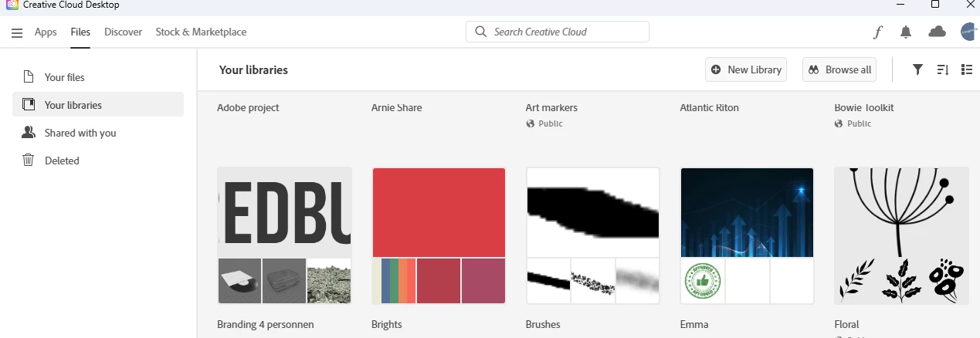
Task: Open the user profile avatar
Action: pyautogui.click(x=969, y=32)
